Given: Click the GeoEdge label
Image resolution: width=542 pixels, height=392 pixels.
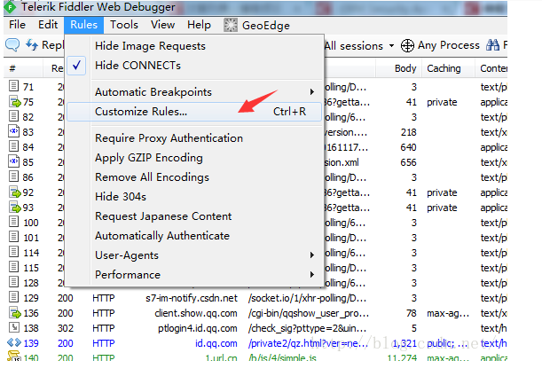Looking at the screenshot, I should pos(266,25).
